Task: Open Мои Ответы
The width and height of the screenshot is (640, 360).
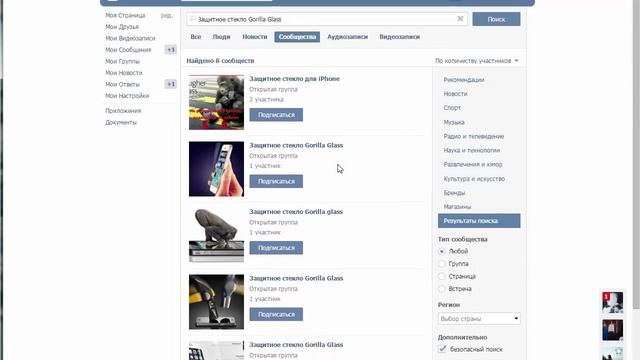Action: [122, 84]
